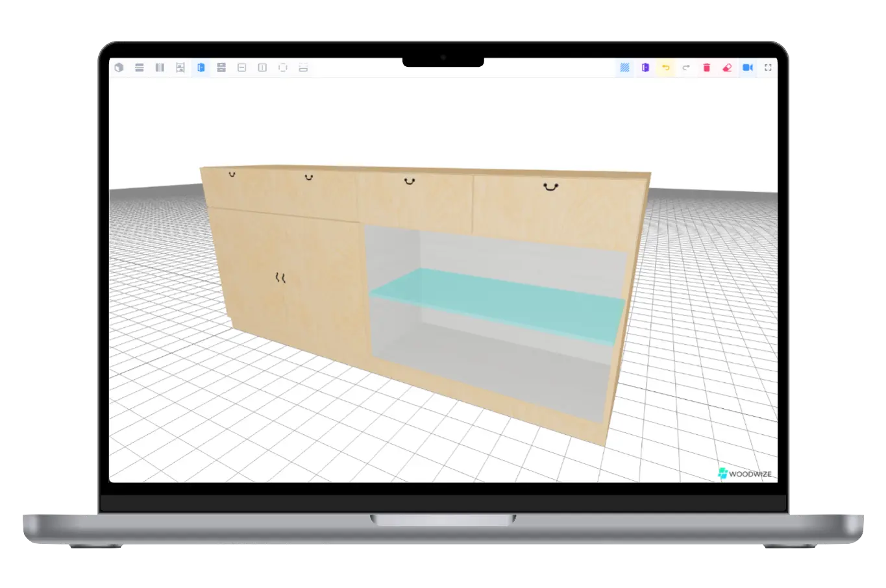Select the vertical panel divider tool
886x588 pixels.
[262, 67]
